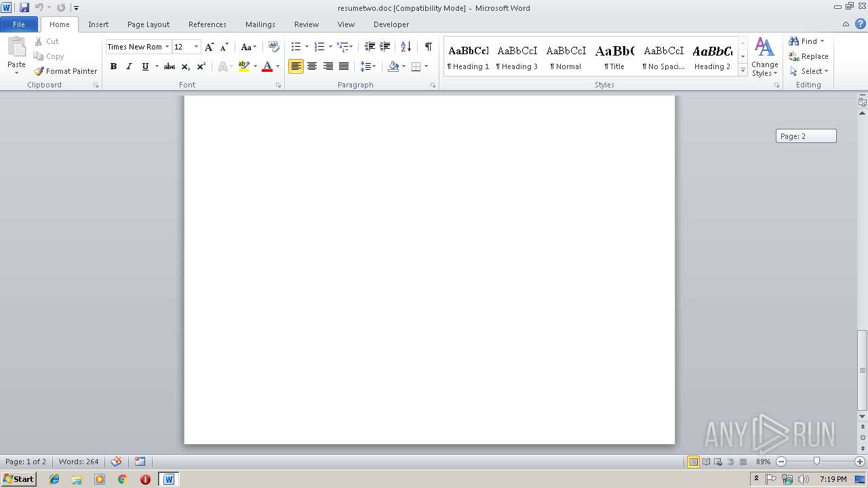
Task: Apply Title style
Action: pyautogui.click(x=614, y=57)
